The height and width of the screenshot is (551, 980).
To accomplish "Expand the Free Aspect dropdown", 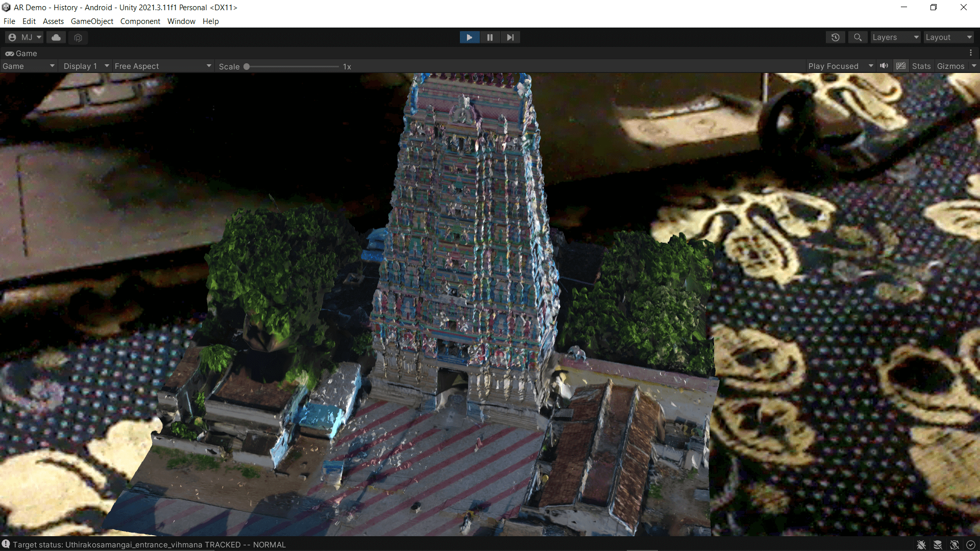I will tap(162, 66).
